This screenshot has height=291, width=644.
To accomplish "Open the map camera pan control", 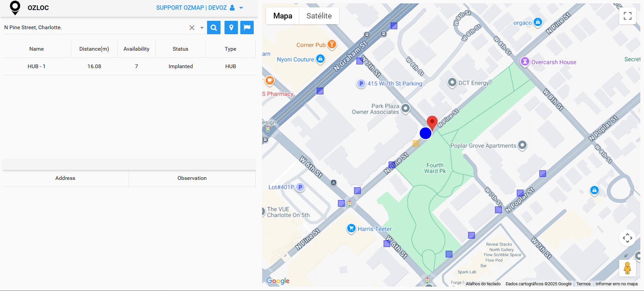I will pos(628,238).
